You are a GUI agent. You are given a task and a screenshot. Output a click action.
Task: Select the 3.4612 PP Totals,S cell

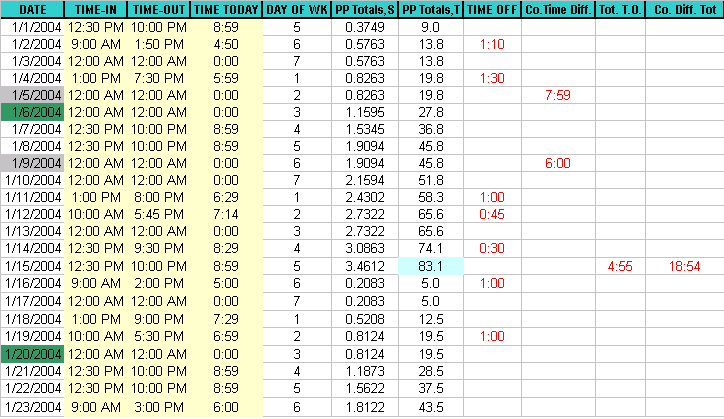[x=365, y=266]
